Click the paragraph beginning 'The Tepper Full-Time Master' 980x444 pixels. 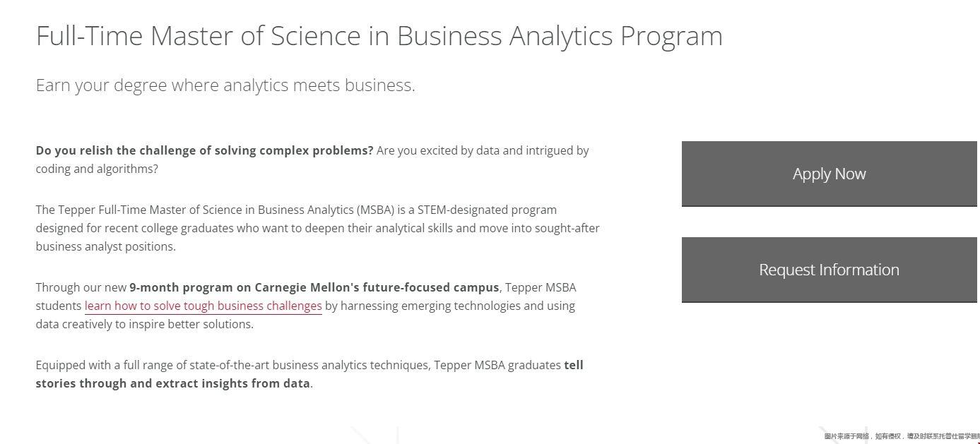318,228
